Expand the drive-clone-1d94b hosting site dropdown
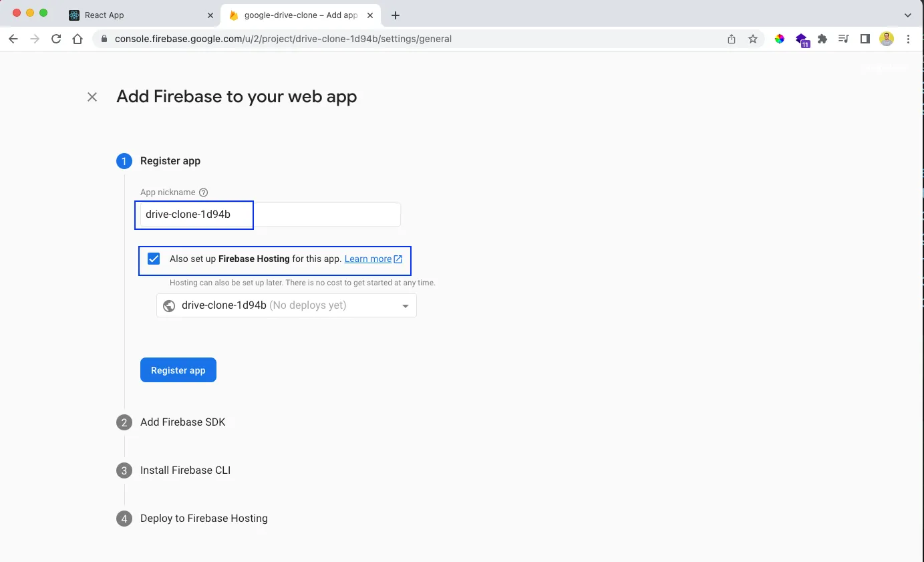 coord(287,305)
